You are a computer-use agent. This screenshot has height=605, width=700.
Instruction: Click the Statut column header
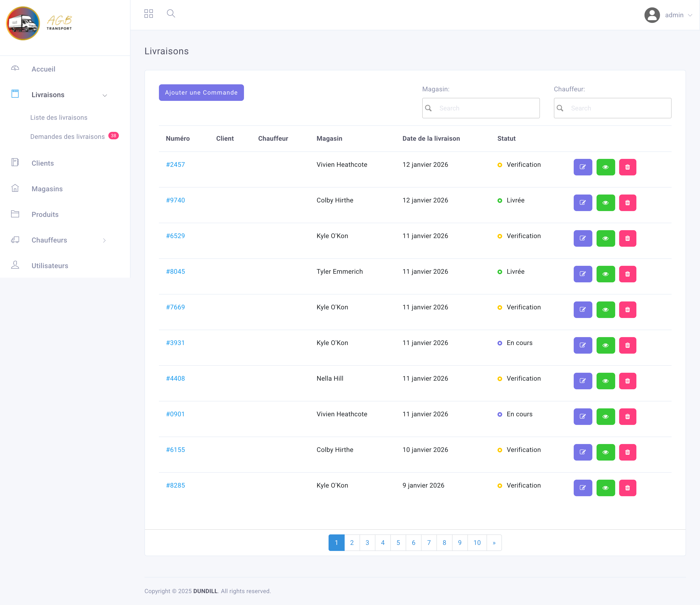pos(506,139)
